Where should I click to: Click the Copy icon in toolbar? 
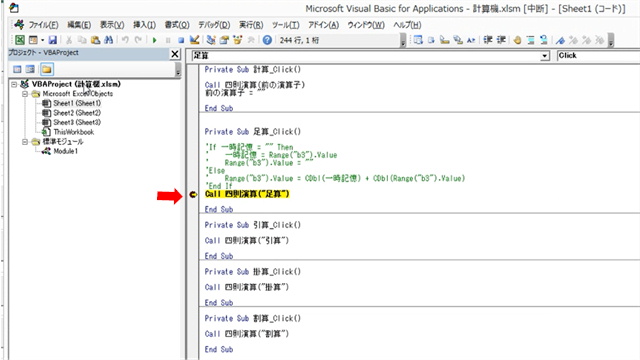82,40
